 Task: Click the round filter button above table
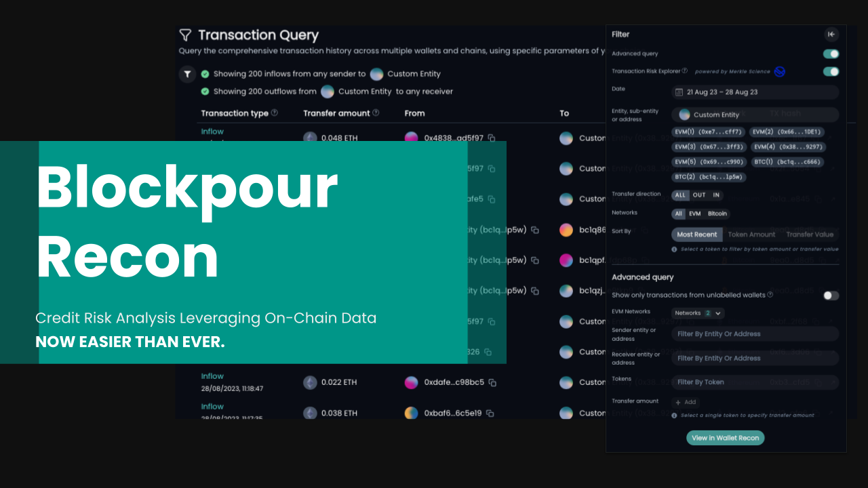coord(187,74)
